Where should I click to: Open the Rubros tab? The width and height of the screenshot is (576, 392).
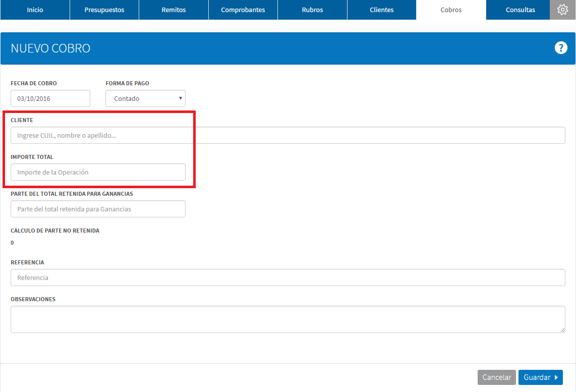coord(312,10)
